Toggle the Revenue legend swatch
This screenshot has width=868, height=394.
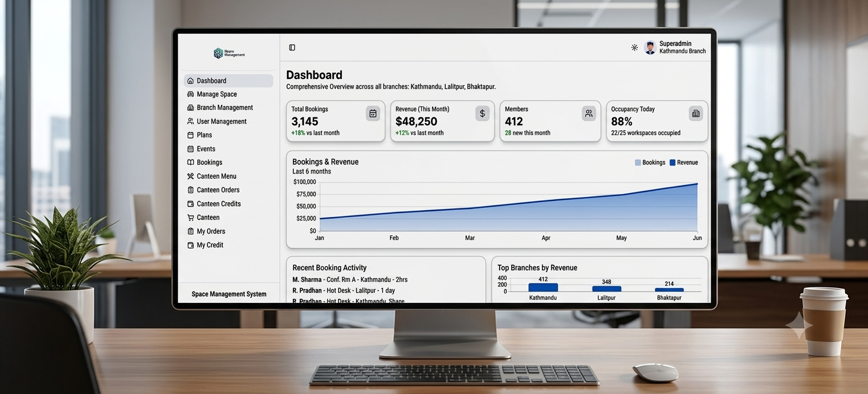click(673, 163)
